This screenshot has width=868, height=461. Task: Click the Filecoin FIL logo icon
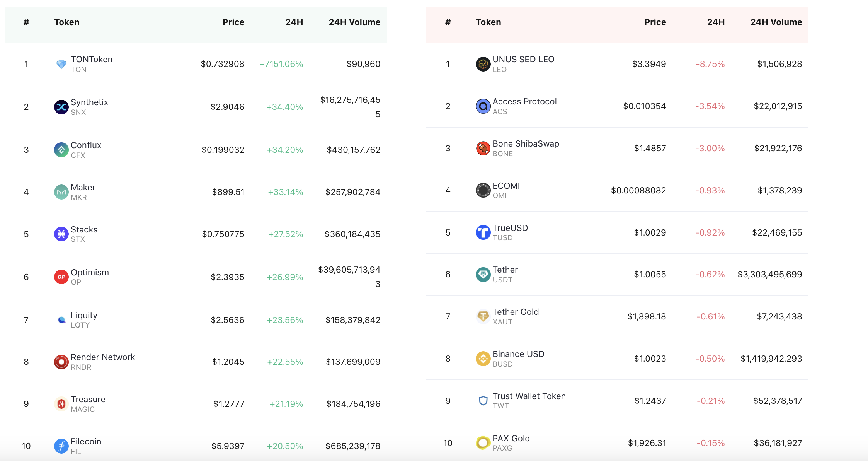pos(61,446)
